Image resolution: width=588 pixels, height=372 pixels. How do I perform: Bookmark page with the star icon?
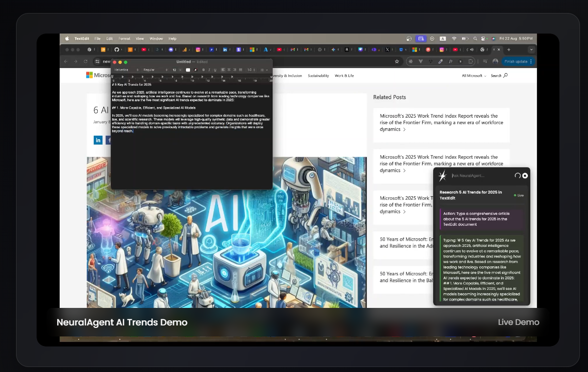397,62
